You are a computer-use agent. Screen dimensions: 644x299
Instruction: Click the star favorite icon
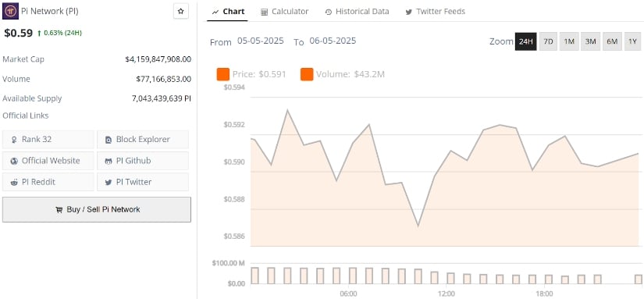click(181, 12)
